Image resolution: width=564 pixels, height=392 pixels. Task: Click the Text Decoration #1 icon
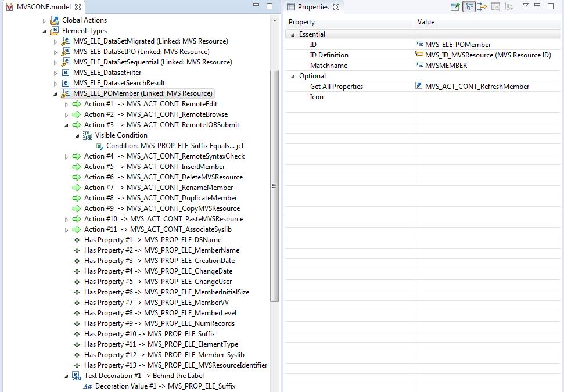click(x=77, y=376)
